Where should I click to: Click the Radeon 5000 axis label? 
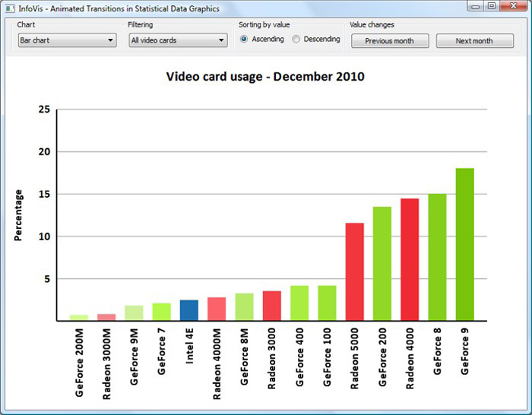tap(354, 358)
